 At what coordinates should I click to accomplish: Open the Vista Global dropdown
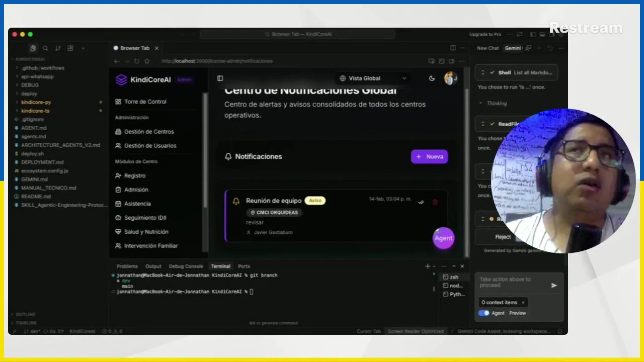pos(373,78)
